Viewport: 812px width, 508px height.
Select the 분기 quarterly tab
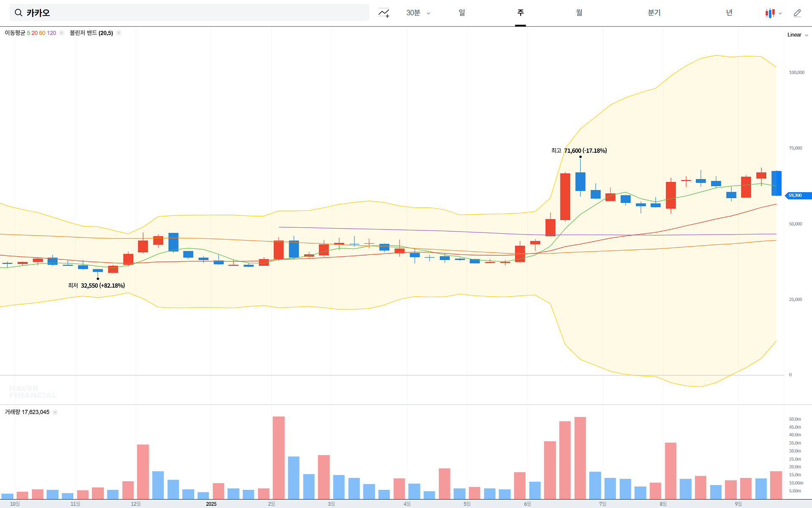point(654,13)
